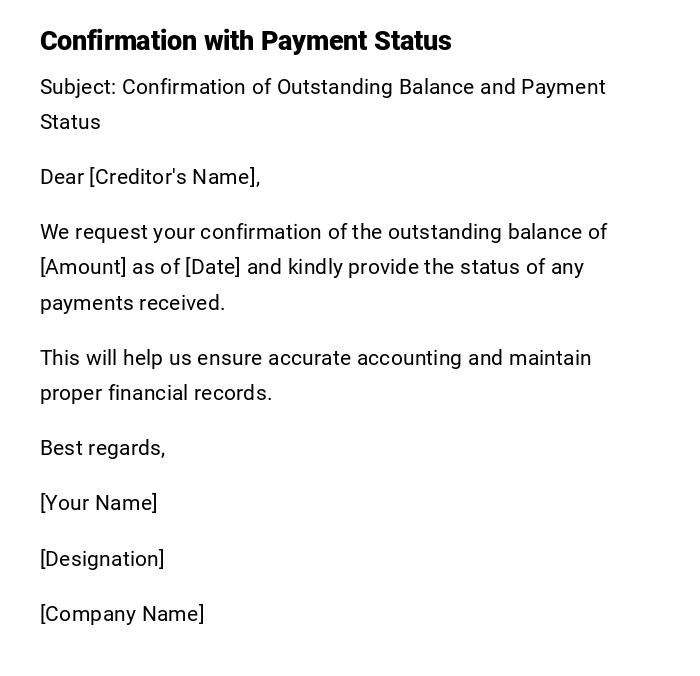
Task: Click the [Date] placeholder
Action: click(x=212, y=267)
